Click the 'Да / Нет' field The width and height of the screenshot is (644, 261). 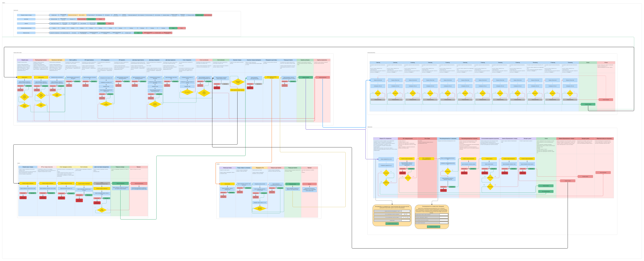click(406, 214)
